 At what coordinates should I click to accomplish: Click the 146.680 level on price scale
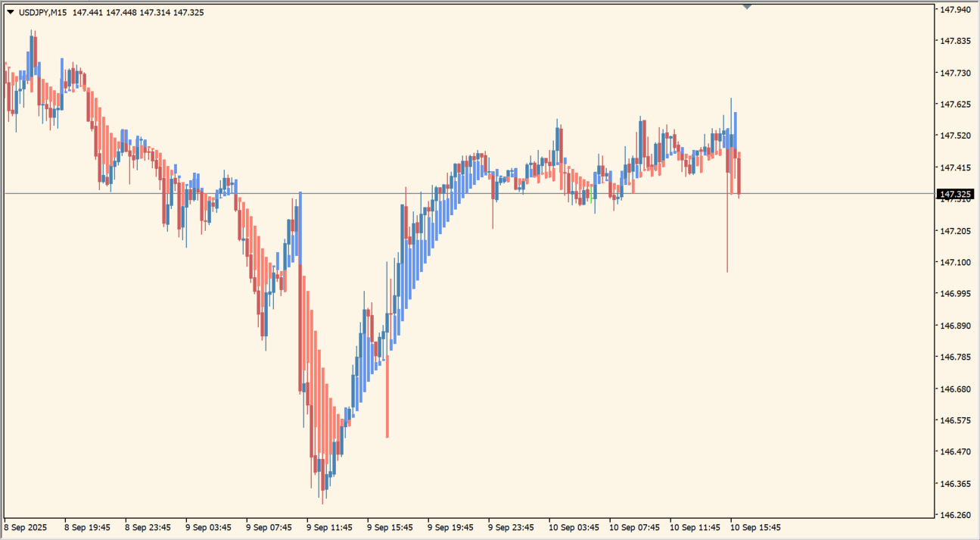pyautogui.click(x=954, y=389)
